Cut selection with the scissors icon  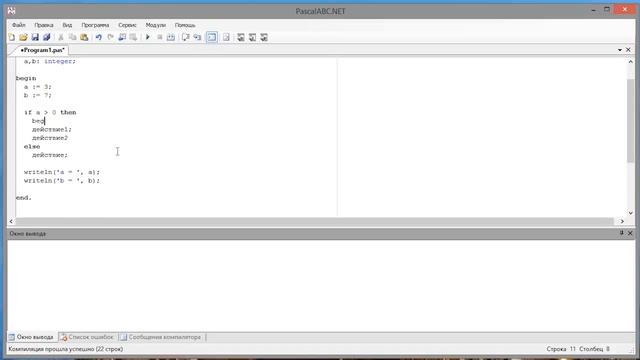click(61, 38)
